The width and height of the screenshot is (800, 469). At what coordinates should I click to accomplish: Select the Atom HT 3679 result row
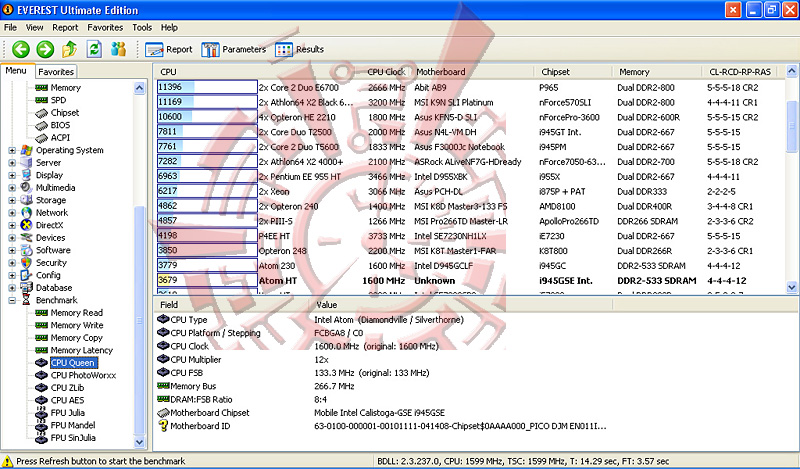point(469,281)
